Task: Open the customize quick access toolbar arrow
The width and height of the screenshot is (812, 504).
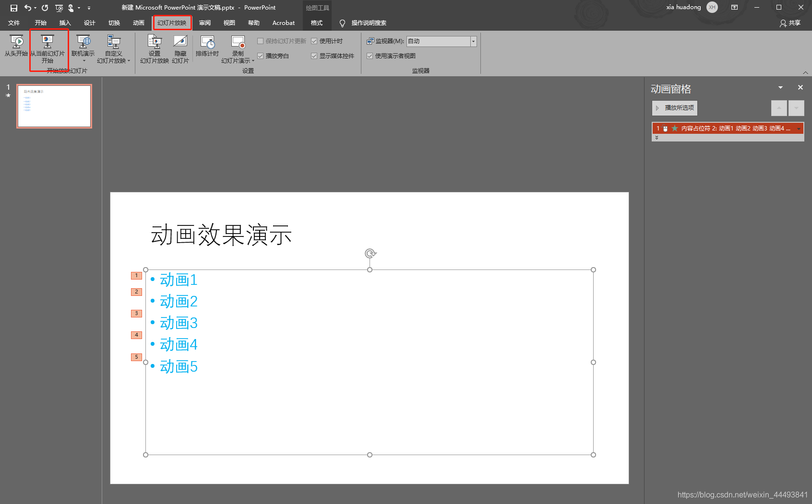Action: click(89, 8)
